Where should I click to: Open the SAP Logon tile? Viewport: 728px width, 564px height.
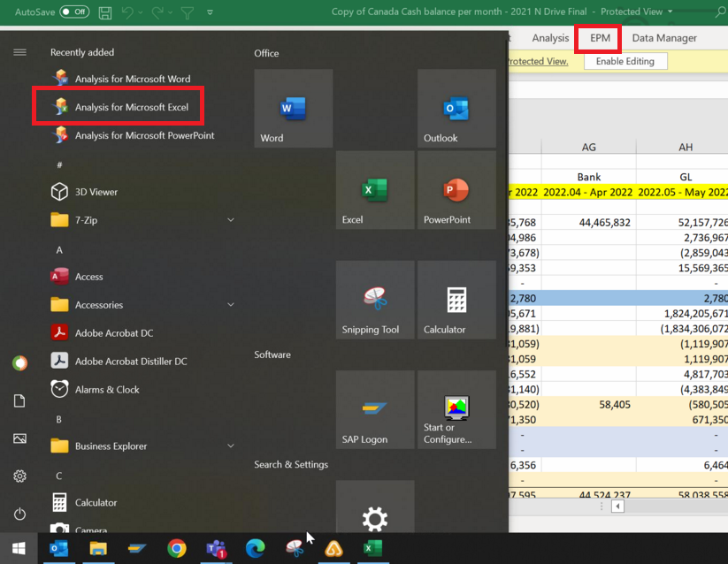[375, 410]
